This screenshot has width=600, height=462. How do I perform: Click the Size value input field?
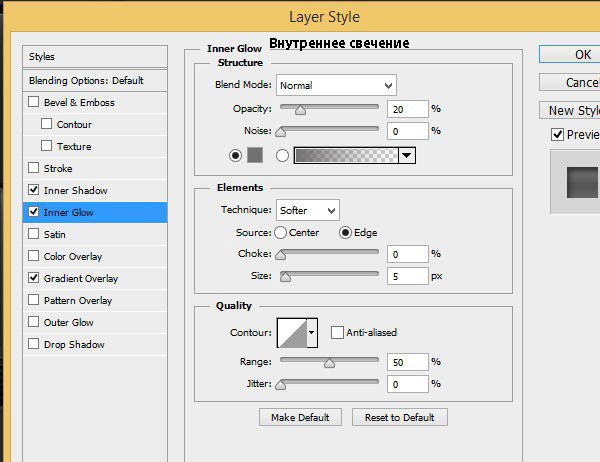point(408,275)
